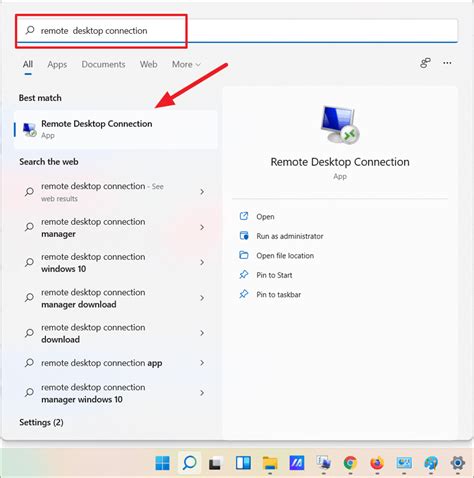Screen dimensions: 474x478
Task: Select suggestion remote desktop connection manager download
Action: [x=93, y=298]
